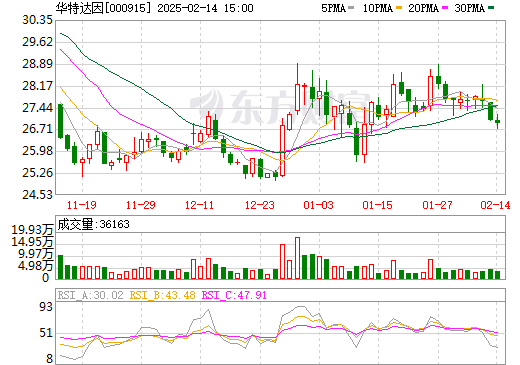Click the green 30PMA legend swatch

tap(491, 7)
